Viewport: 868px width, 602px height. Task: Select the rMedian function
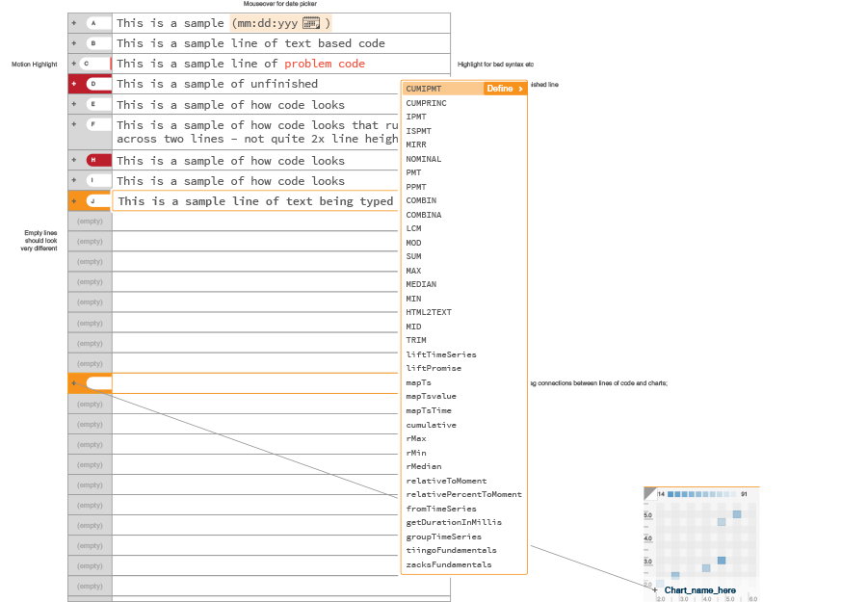point(424,466)
